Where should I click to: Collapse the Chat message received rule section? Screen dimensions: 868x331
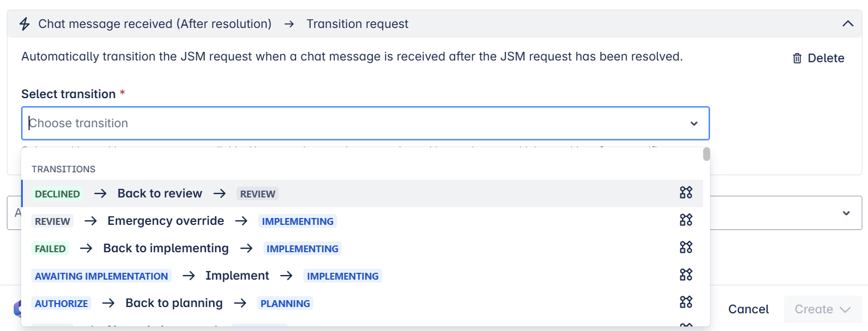click(x=847, y=24)
